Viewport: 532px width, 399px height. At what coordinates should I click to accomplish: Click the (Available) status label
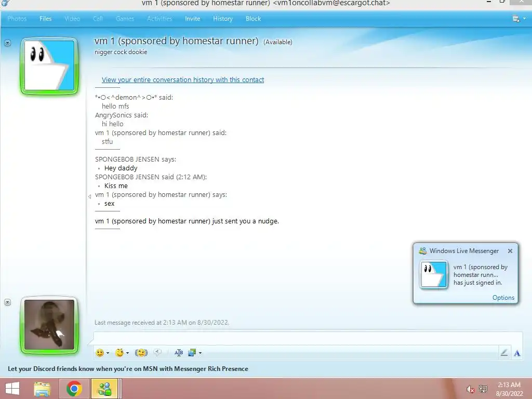tap(278, 42)
